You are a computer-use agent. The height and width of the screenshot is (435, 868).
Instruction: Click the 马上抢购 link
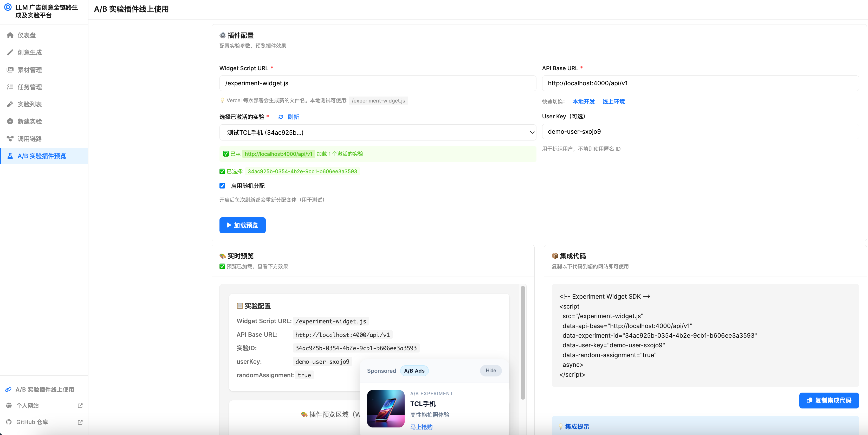421,427
